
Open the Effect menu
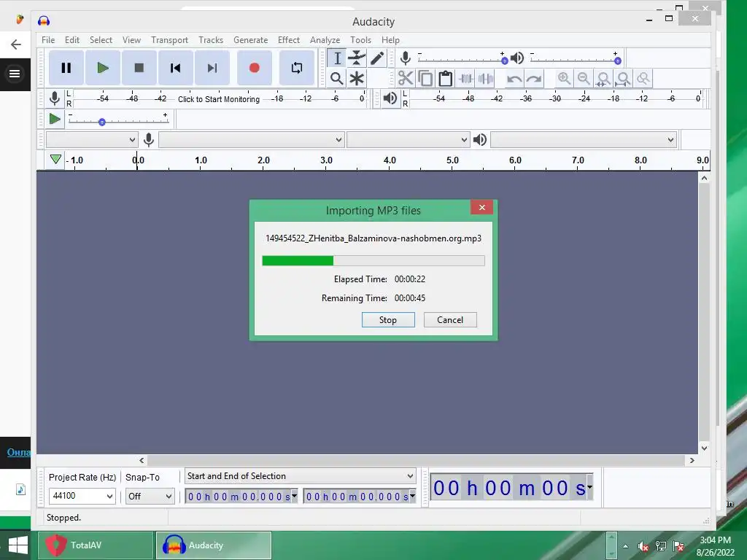click(x=289, y=40)
